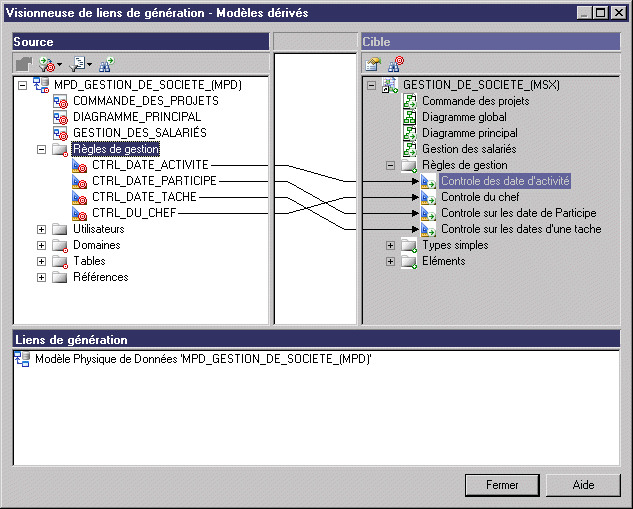Screen dimensions: 633x509
Task: Collapse the MPD_GESTION_DE_SOCIETE root node
Action: click(23, 85)
